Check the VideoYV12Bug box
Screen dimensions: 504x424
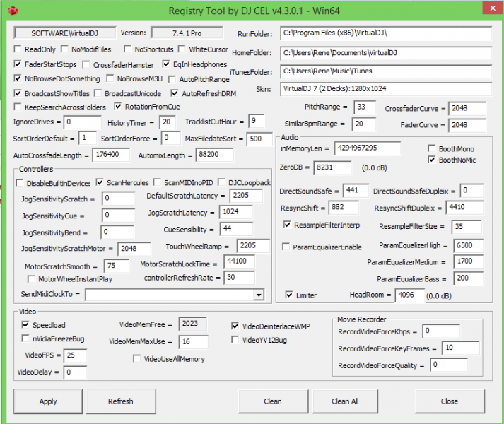click(235, 340)
